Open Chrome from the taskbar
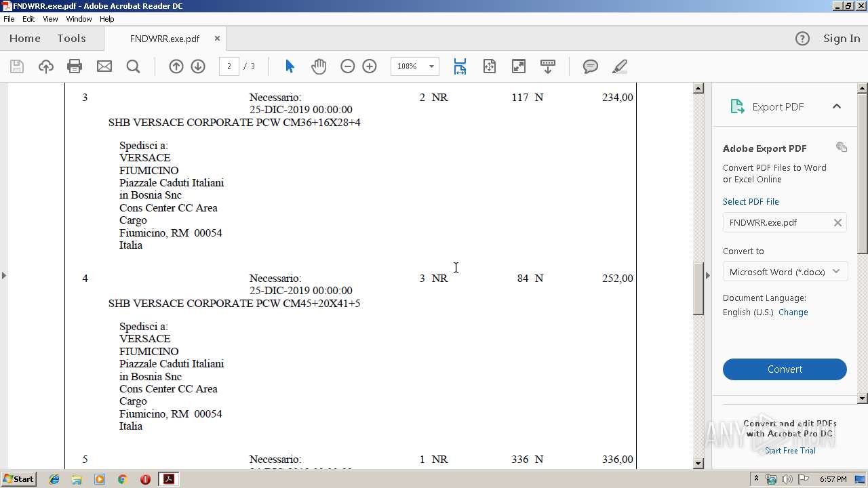 122,479
